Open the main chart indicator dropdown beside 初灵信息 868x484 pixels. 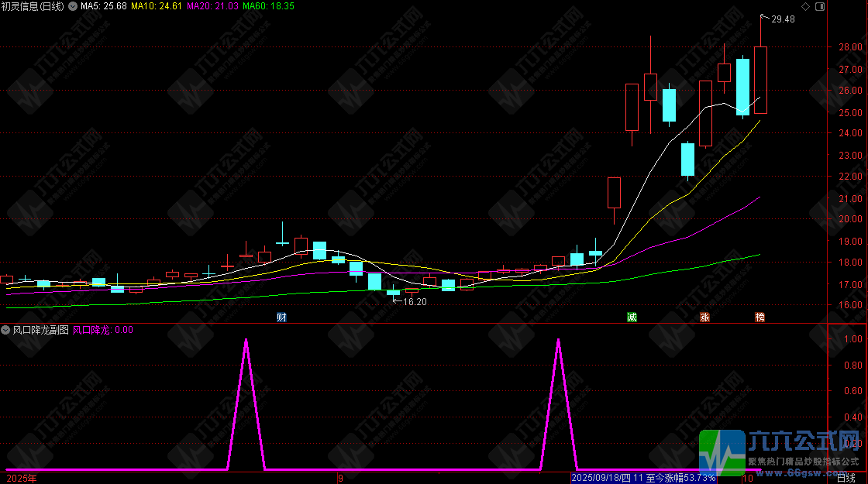pyautogui.click(x=73, y=7)
